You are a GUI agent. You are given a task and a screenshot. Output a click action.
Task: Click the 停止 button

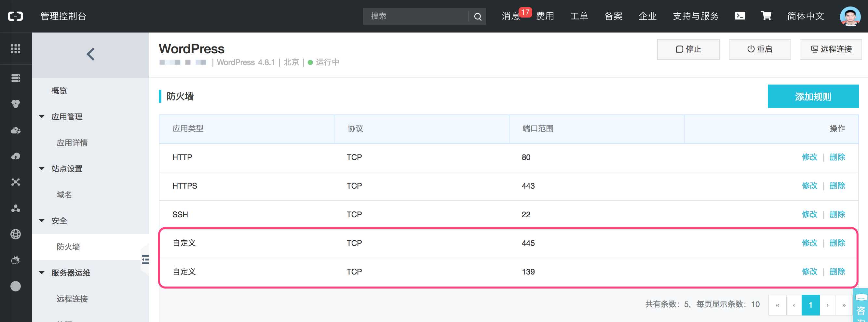pyautogui.click(x=688, y=49)
